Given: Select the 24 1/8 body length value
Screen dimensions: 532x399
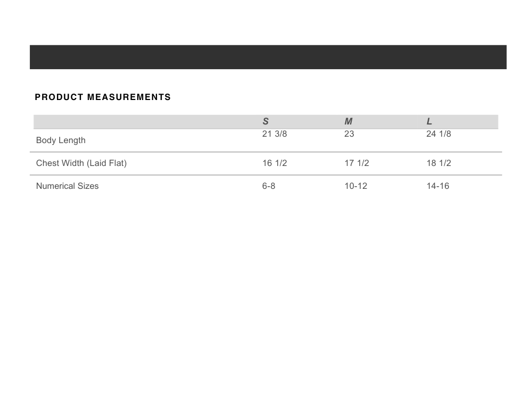Looking at the screenshot, I should click(x=438, y=134).
